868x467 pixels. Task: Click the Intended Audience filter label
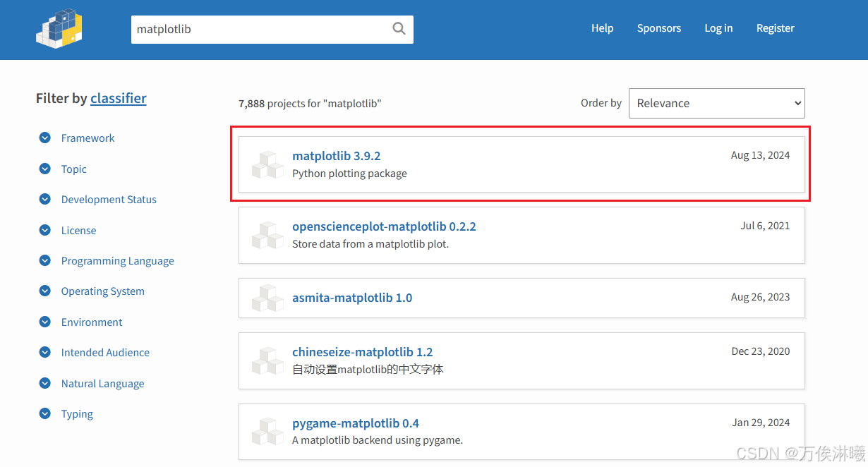(x=105, y=353)
